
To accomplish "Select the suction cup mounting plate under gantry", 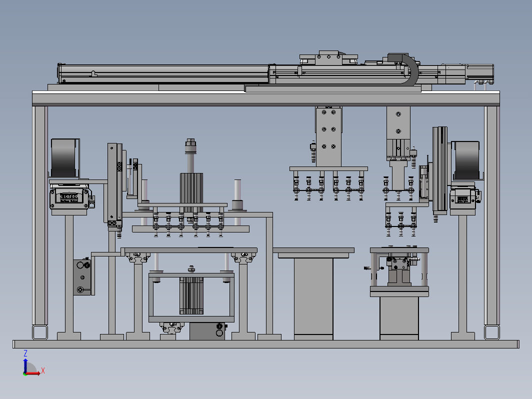I will pos(328,168).
